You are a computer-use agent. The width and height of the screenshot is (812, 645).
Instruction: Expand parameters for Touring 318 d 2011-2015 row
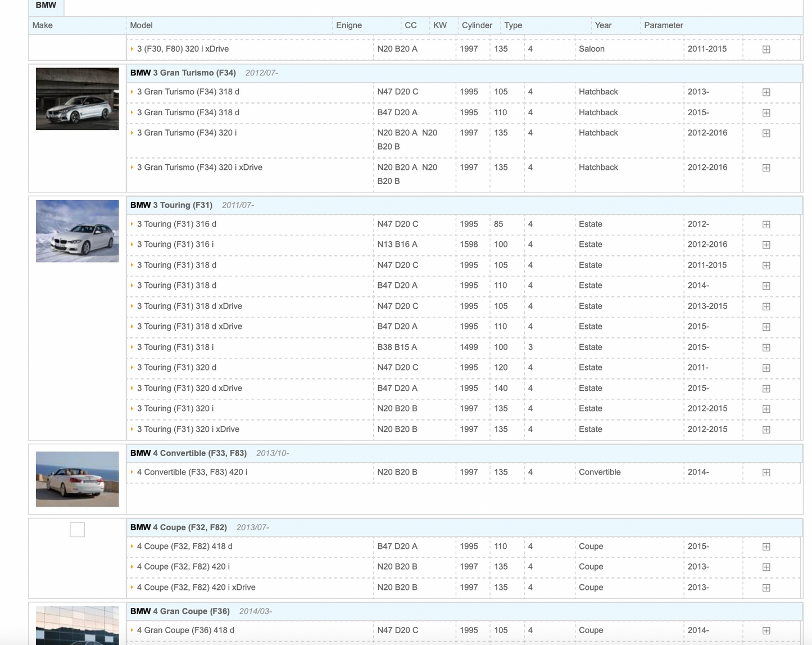click(766, 265)
